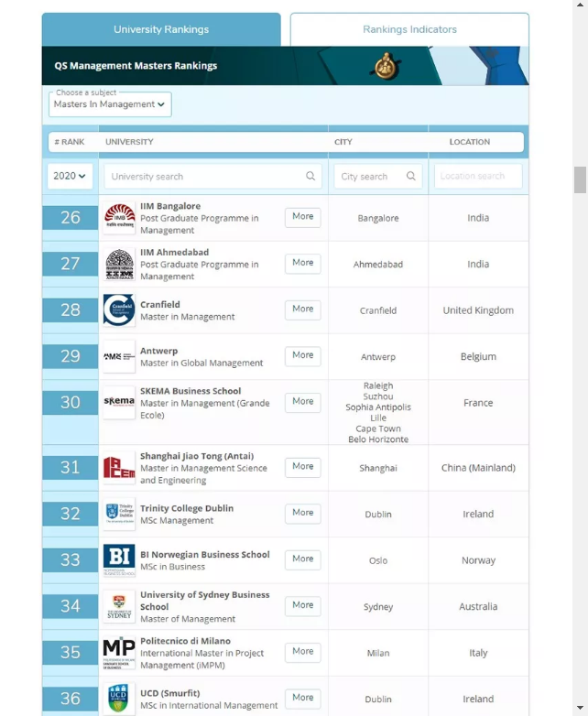Click the Australia location cell
The width and height of the screenshot is (588, 716).
[x=478, y=606]
